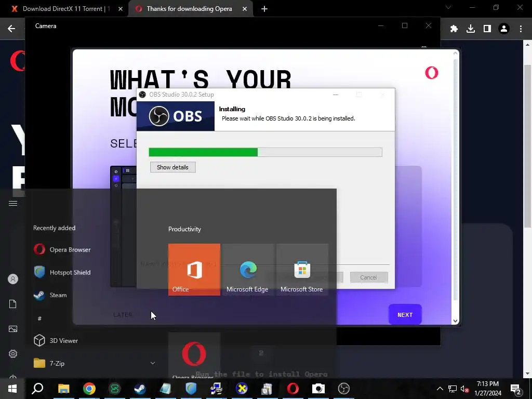The width and height of the screenshot is (532, 399).
Task: Click Cancel in OBS Setup
Action: [x=369, y=277]
